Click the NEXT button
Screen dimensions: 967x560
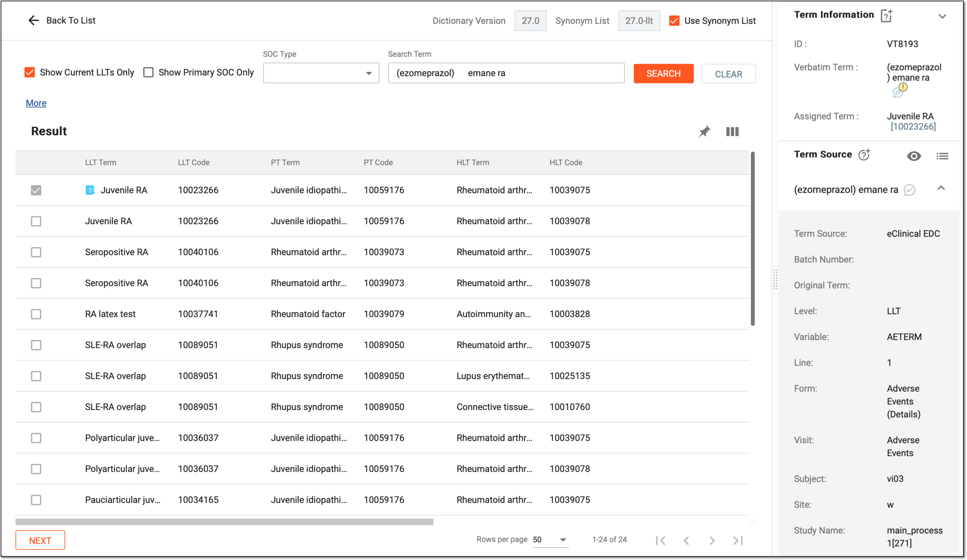[40, 540]
